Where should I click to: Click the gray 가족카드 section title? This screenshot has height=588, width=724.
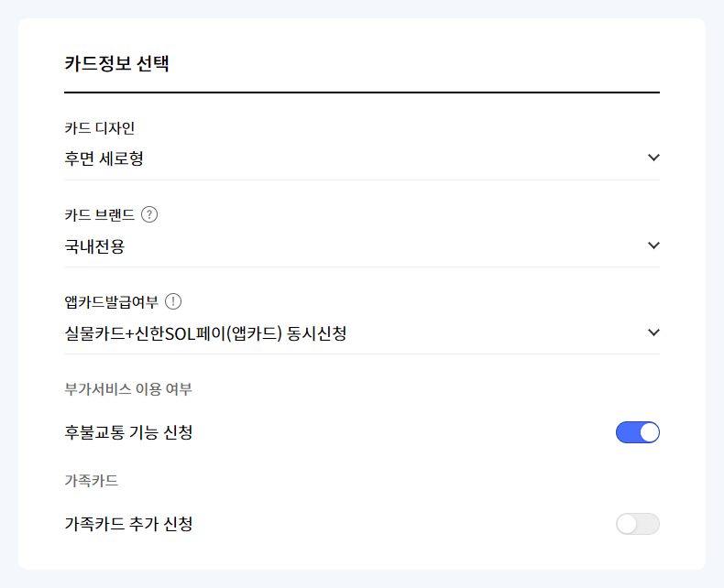click(x=91, y=481)
